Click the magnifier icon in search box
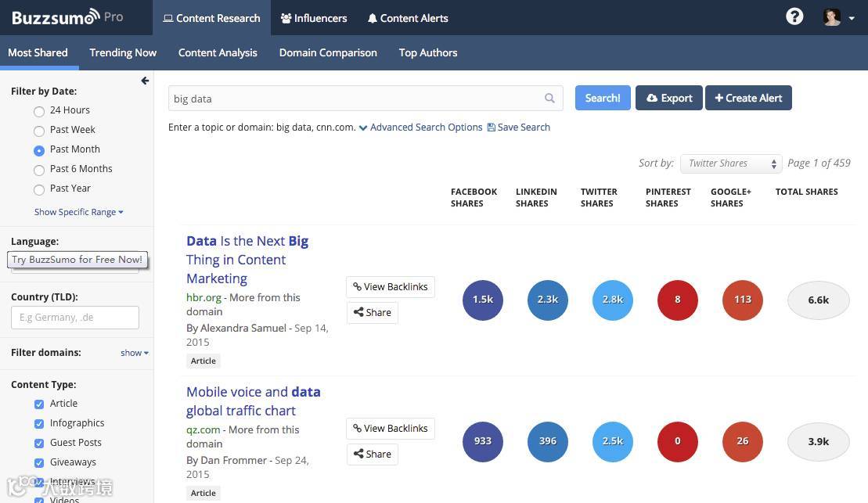868x503 pixels. [549, 99]
